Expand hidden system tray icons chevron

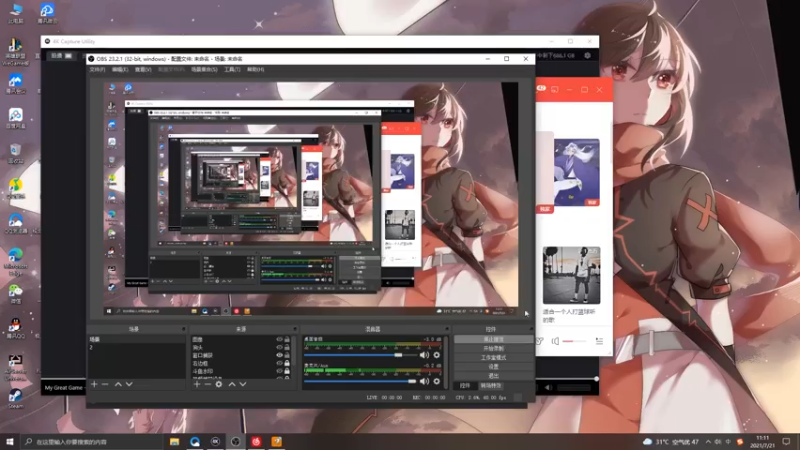tap(708, 441)
